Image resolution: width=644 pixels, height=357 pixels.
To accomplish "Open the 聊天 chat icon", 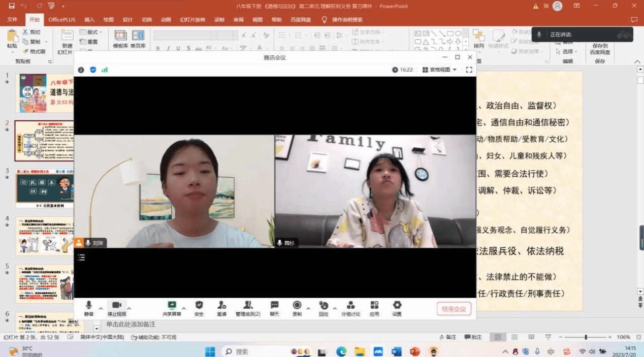I will click(x=274, y=305).
